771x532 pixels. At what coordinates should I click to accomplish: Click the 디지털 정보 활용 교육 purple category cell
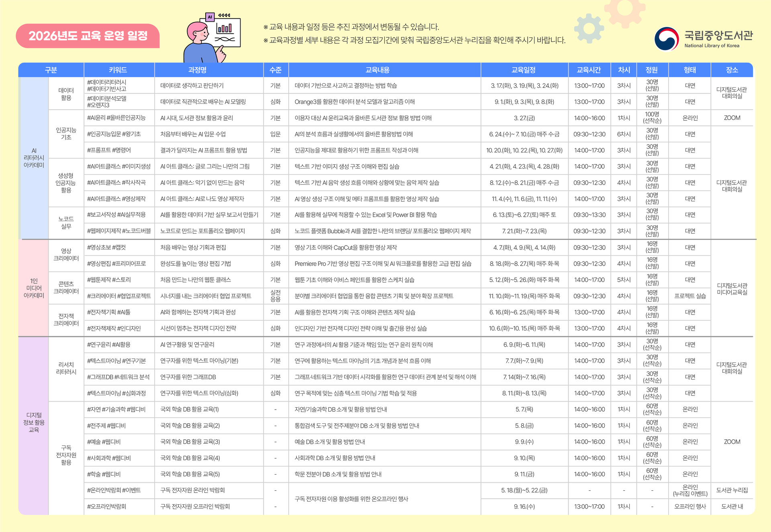[x=34, y=422]
